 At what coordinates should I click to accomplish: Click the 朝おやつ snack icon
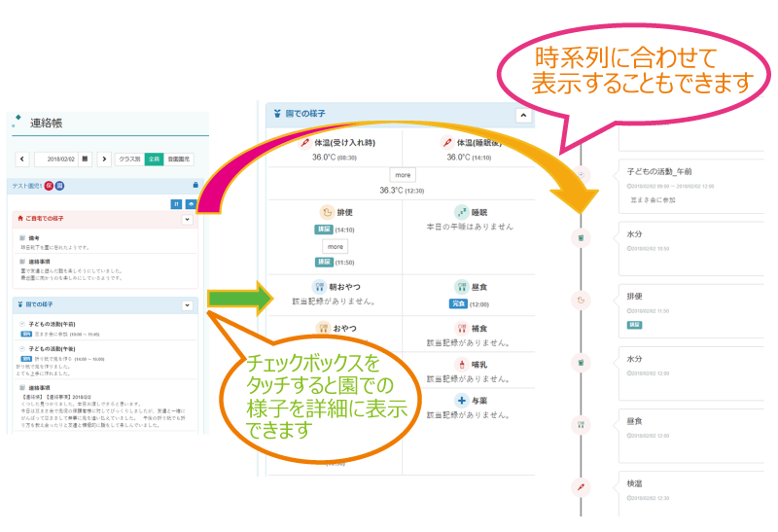[318, 286]
